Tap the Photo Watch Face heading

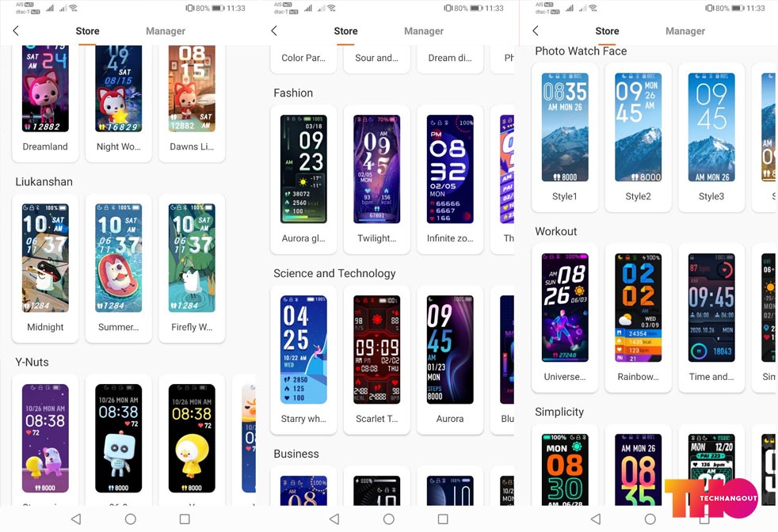pos(581,51)
